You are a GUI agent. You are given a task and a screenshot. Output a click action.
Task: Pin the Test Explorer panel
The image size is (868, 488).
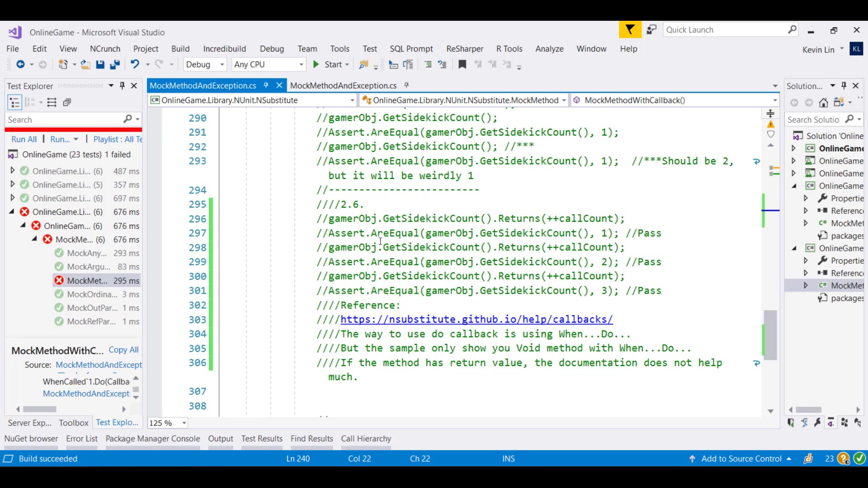pos(122,85)
